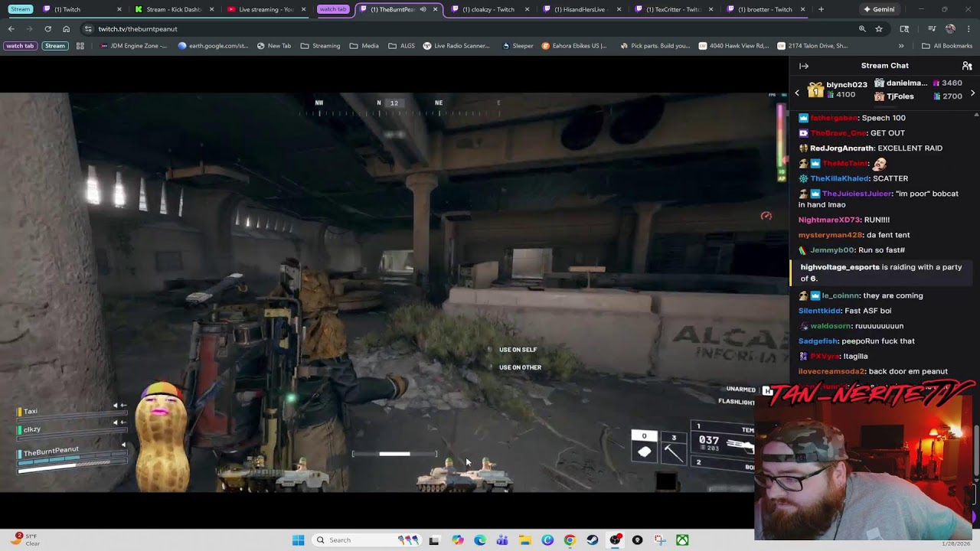Image resolution: width=980 pixels, height=551 pixels.
Task: Open the apps grid in bookmarks bar
Action: click(80, 46)
